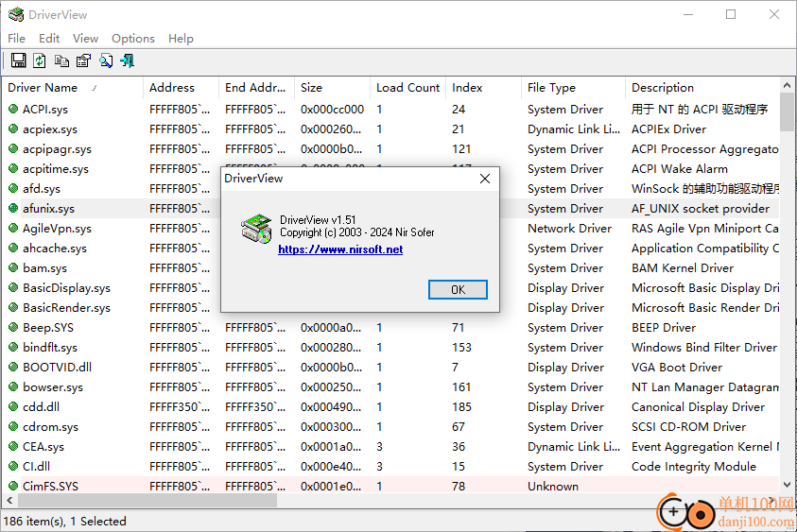Screen dimensions: 797x532
Task: Click the 'Canonical Display Driver' description cell
Action: [698, 406]
